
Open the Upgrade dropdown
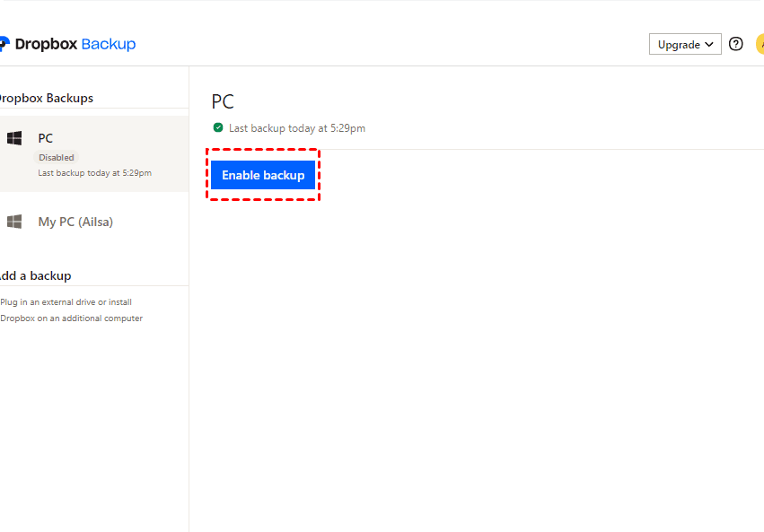[x=685, y=44]
